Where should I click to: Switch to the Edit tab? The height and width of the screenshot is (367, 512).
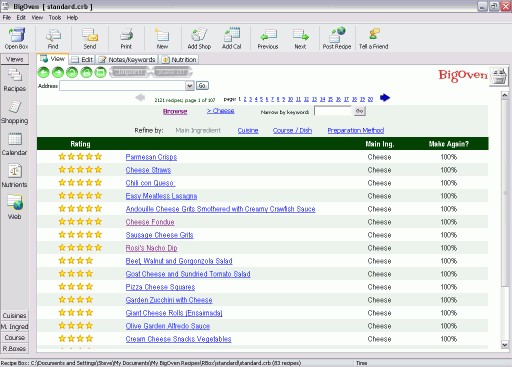tap(83, 60)
